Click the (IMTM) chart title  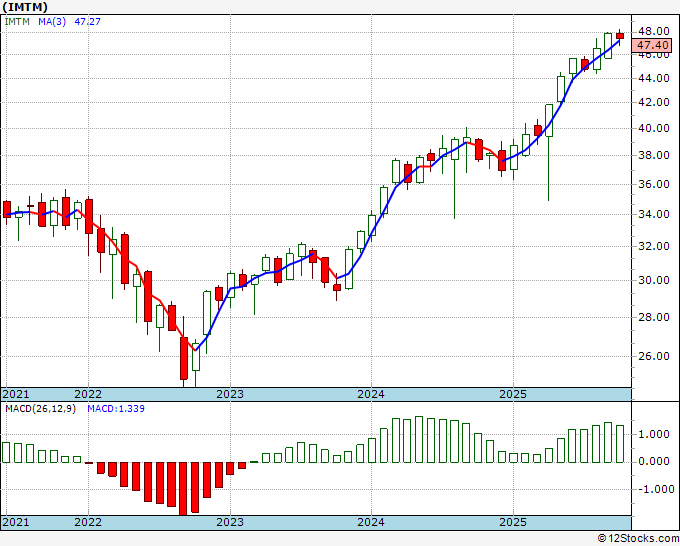(25, 7)
